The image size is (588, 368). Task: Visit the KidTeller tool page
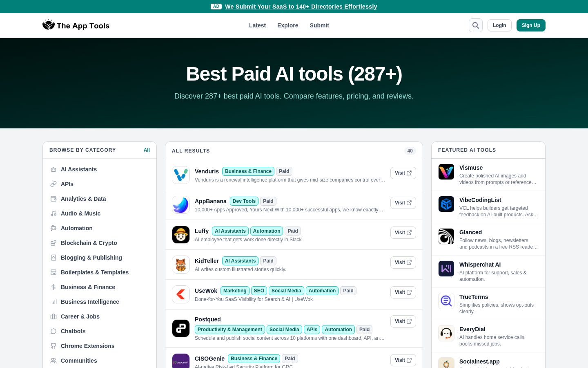[403, 263]
